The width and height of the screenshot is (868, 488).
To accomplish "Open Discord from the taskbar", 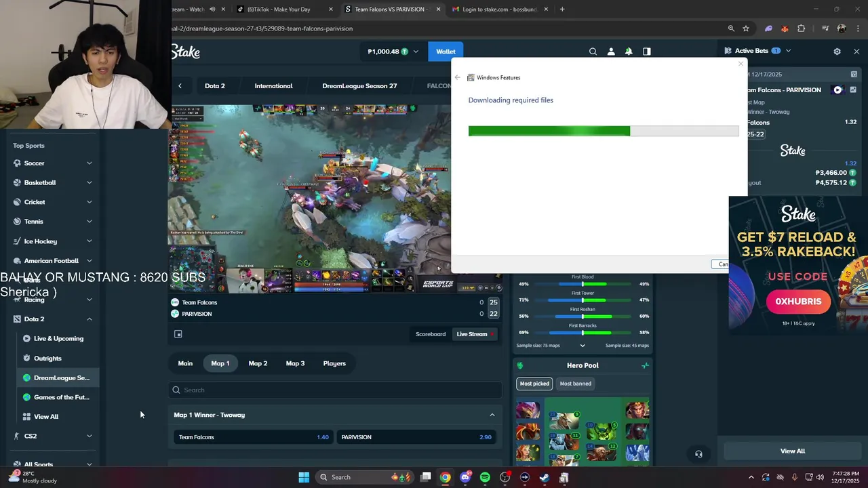I will click(x=465, y=477).
